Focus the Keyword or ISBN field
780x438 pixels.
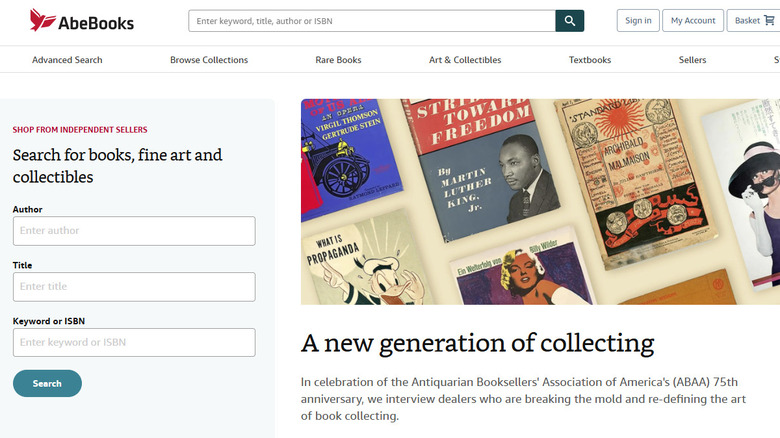coord(134,343)
